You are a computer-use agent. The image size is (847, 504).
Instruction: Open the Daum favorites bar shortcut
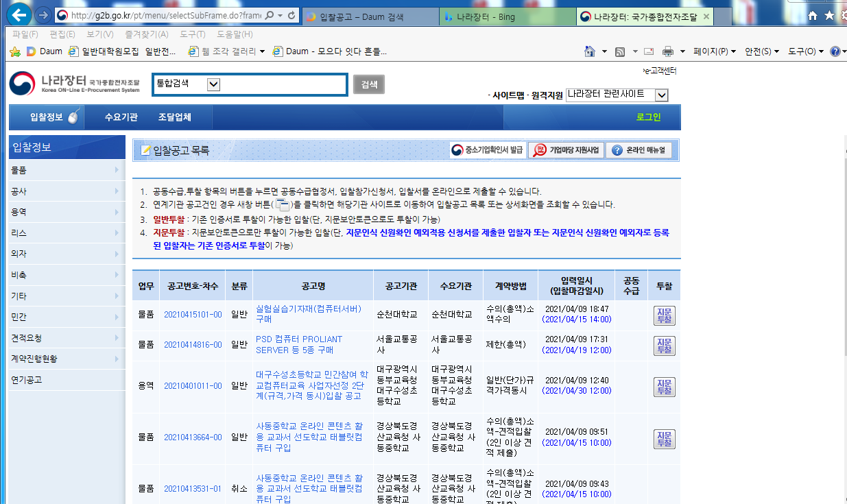pyautogui.click(x=45, y=51)
